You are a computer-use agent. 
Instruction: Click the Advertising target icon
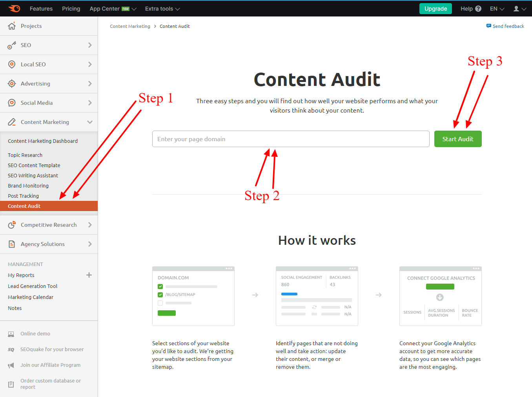click(x=12, y=84)
